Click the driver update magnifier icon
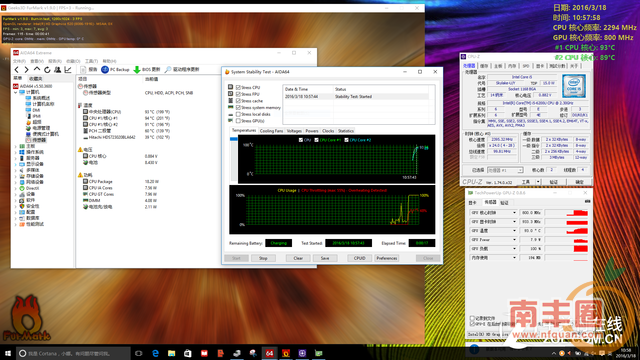 (x=168, y=70)
